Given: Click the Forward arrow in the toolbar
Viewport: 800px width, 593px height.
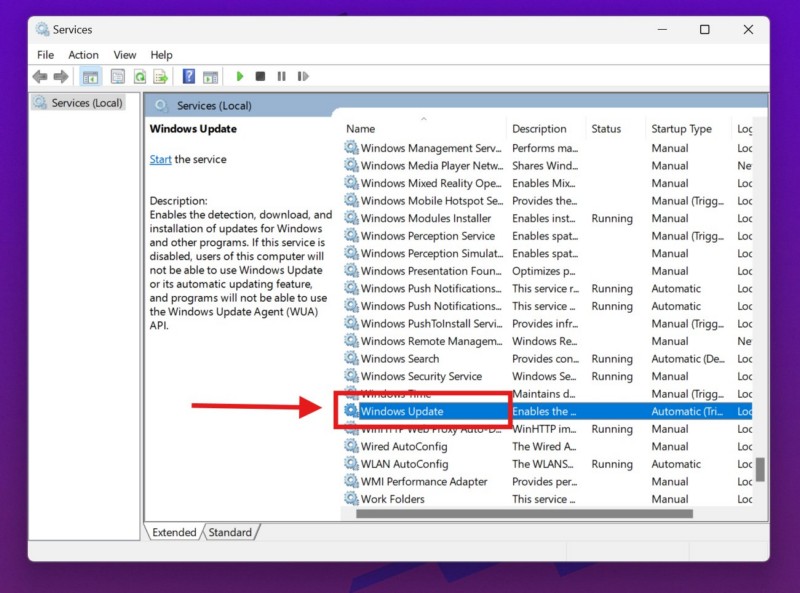Looking at the screenshot, I should click(x=61, y=76).
